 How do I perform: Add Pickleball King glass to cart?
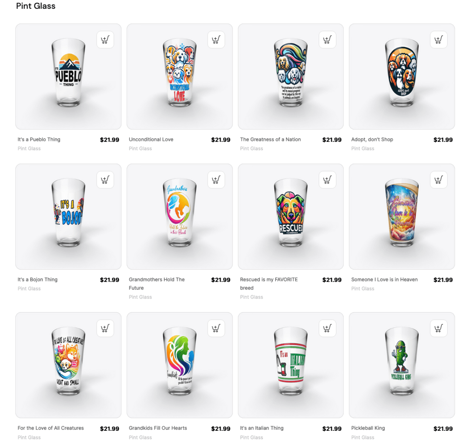tap(439, 328)
